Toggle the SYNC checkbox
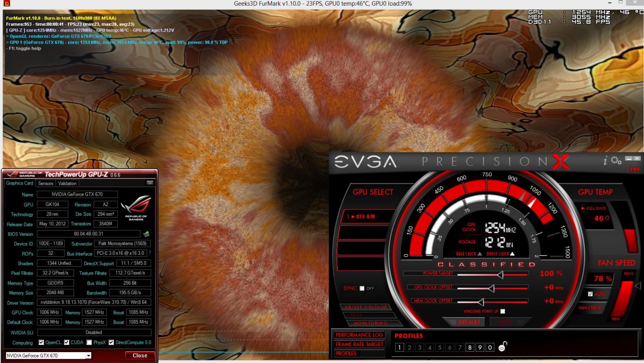 (362, 288)
